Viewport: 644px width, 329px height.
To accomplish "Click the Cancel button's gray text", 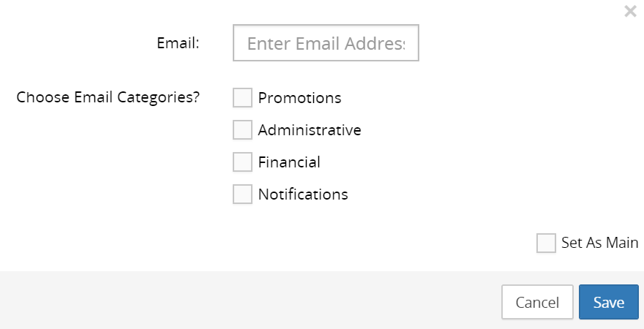I will pyautogui.click(x=537, y=303).
